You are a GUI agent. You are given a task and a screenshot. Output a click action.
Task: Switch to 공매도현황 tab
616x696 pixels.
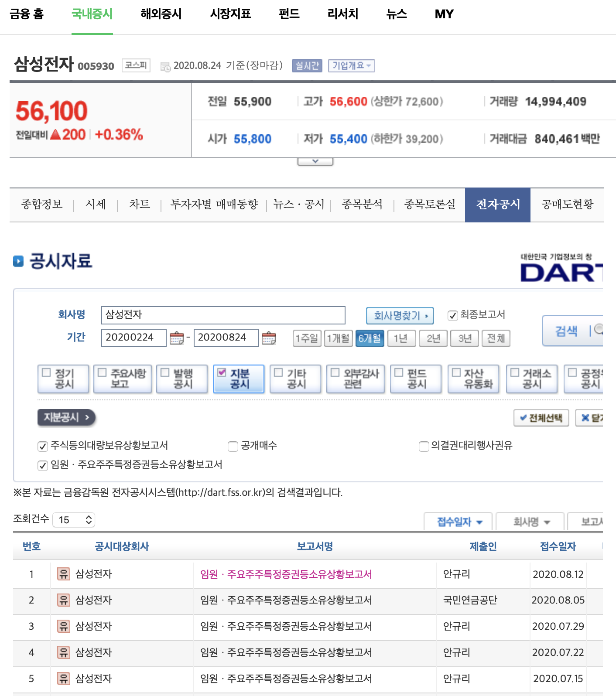(567, 204)
